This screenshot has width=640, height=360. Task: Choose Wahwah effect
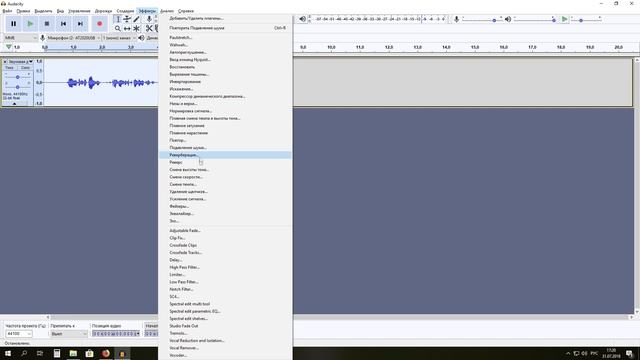[x=225, y=45]
